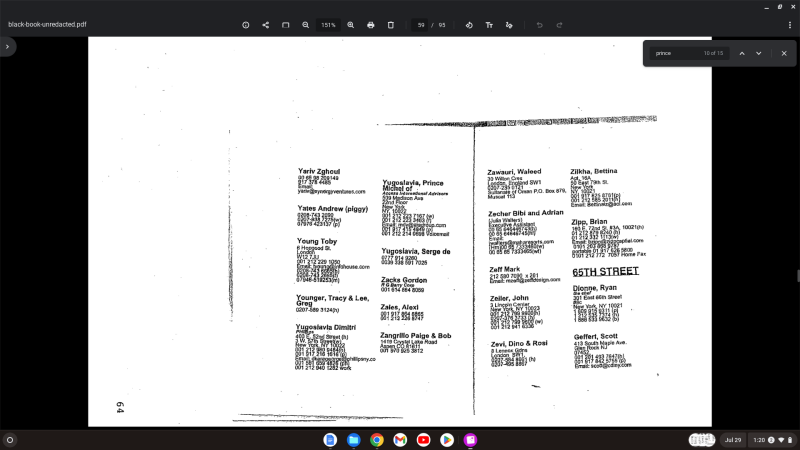The image size is (800, 450).
Task: Click the undo arrow
Action: coord(539,25)
